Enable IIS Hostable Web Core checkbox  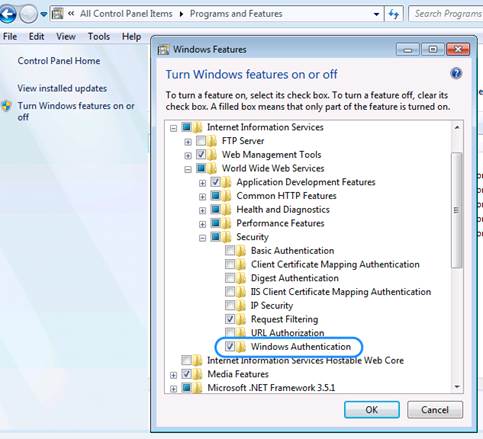(186, 360)
